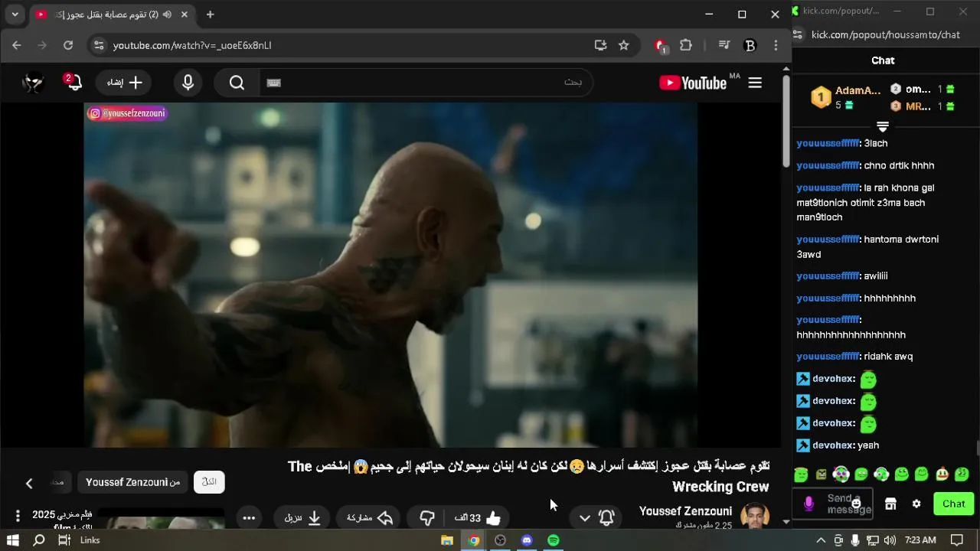
Task: Download the video (تنزيل) button
Action: (x=302, y=518)
